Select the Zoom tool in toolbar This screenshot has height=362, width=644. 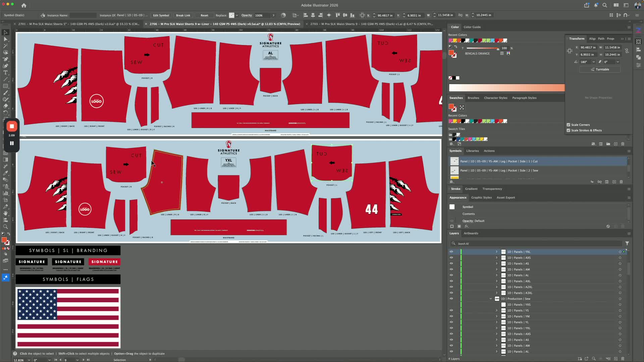point(5,227)
